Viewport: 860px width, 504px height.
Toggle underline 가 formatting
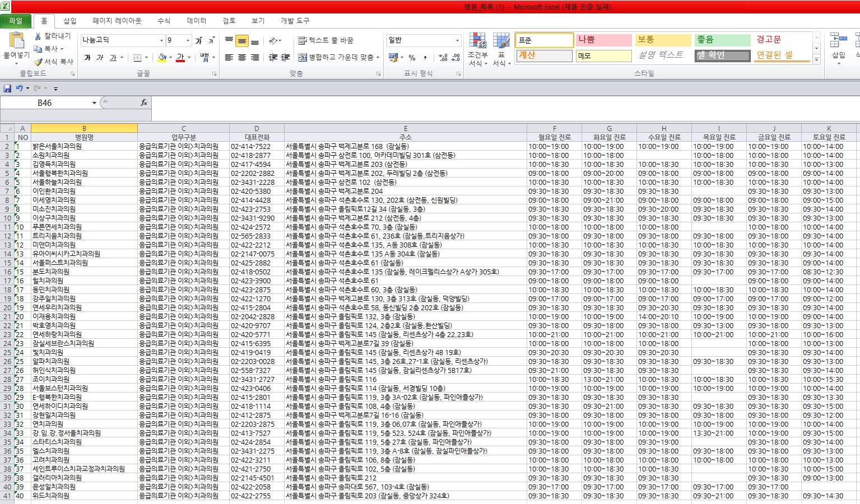(x=113, y=57)
